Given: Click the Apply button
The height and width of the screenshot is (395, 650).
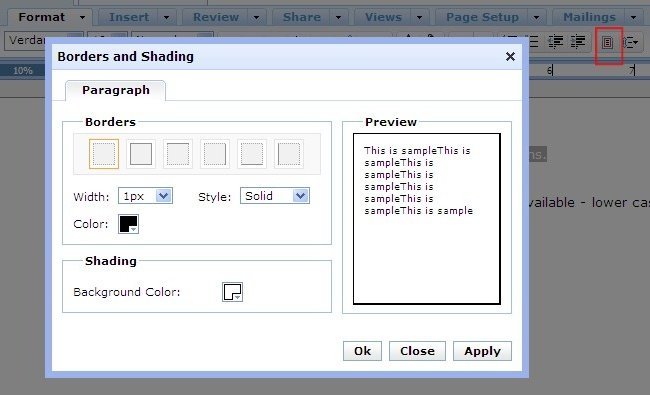Looking at the screenshot, I should tap(483, 351).
